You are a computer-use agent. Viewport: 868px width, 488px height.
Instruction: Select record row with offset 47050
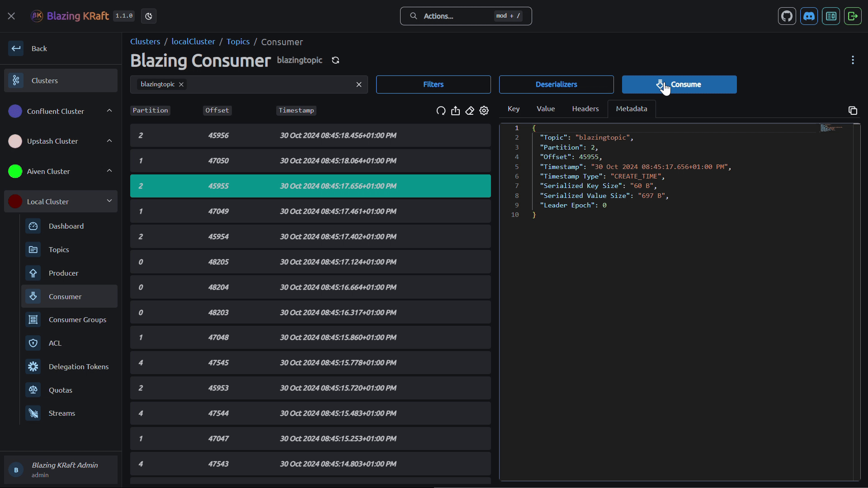310,161
